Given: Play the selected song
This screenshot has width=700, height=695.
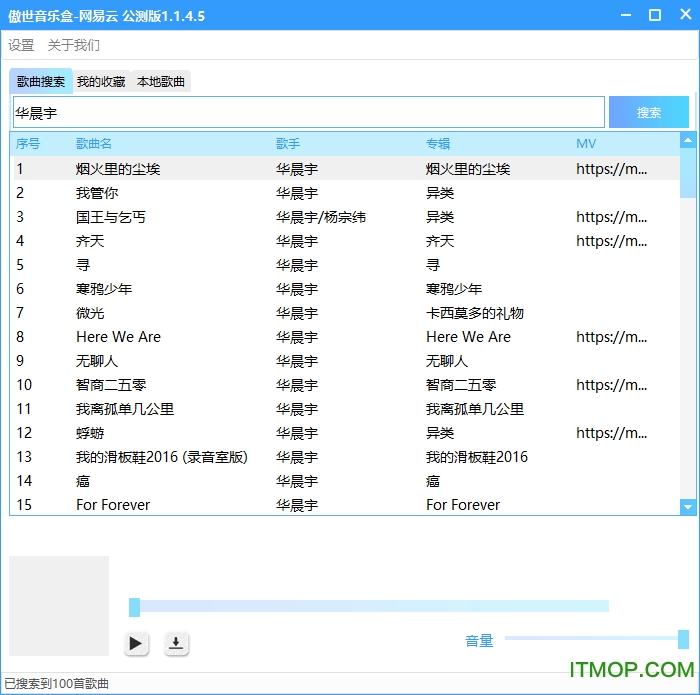Looking at the screenshot, I should tap(136, 643).
